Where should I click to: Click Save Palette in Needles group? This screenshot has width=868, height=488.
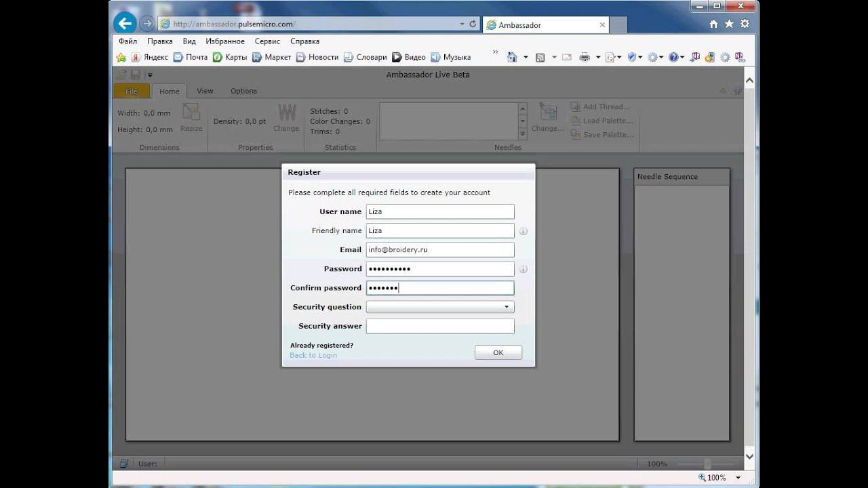pos(602,135)
